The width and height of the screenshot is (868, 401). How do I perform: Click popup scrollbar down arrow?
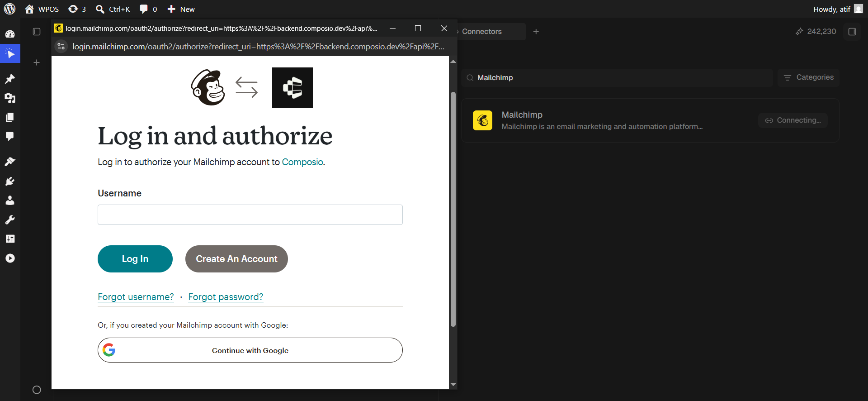453,385
